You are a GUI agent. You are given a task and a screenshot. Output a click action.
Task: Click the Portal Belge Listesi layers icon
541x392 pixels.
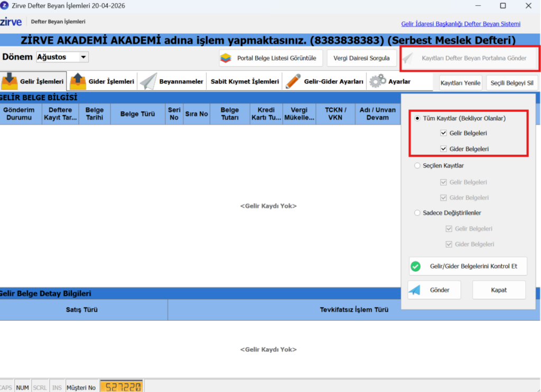(x=226, y=58)
